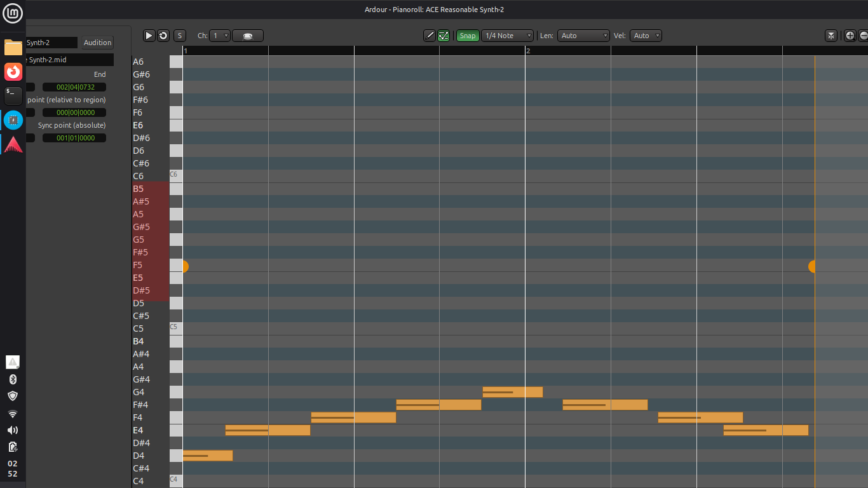Screen dimensions: 868x488
Task: Click the absolute sync point clock 001|01|0000
Action: [74, 138]
